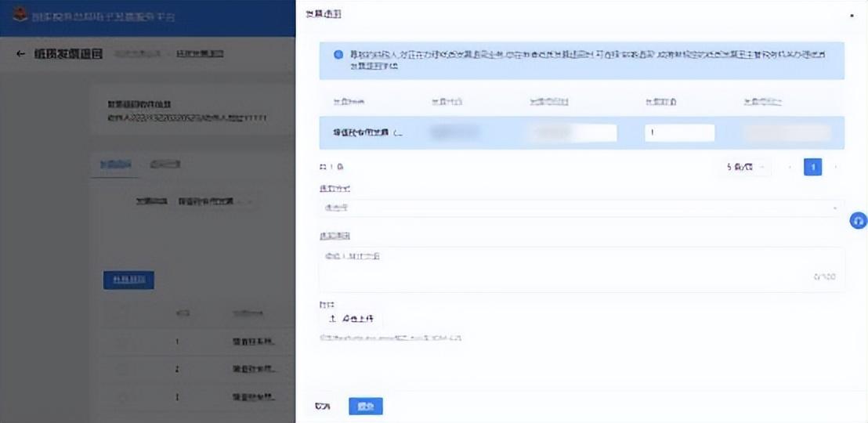
Task: Select page 1 in dialog pagination
Action: [812, 167]
